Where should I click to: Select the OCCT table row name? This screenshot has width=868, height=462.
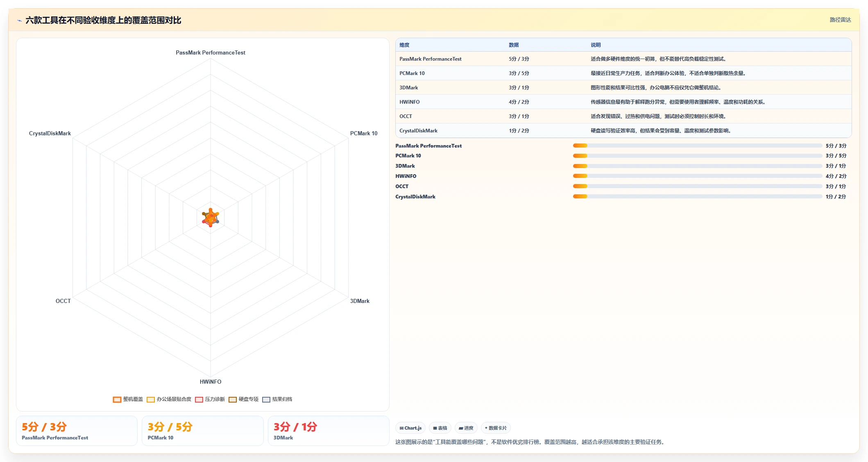(x=406, y=116)
